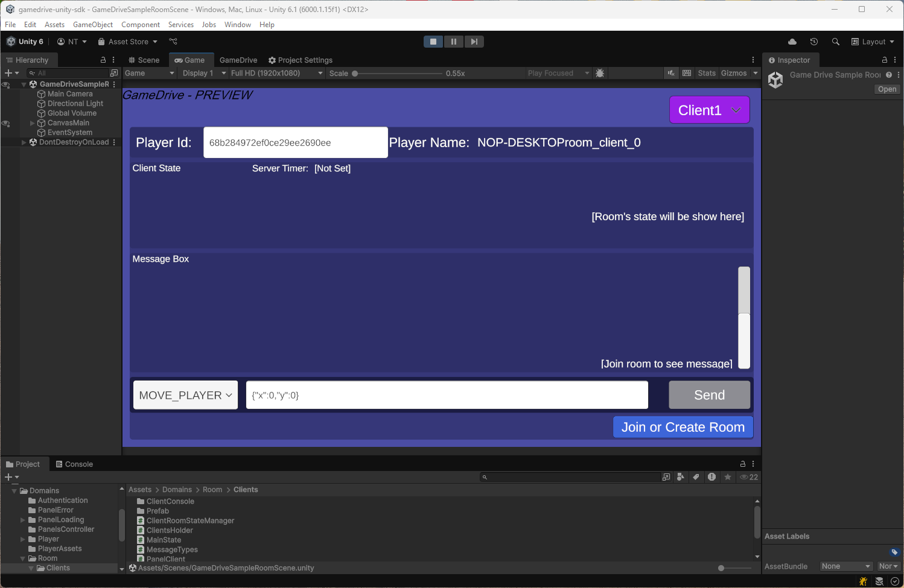This screenshot has height=588, width=904.
Task: Switch to the Console tab
Action: [74, 464]
